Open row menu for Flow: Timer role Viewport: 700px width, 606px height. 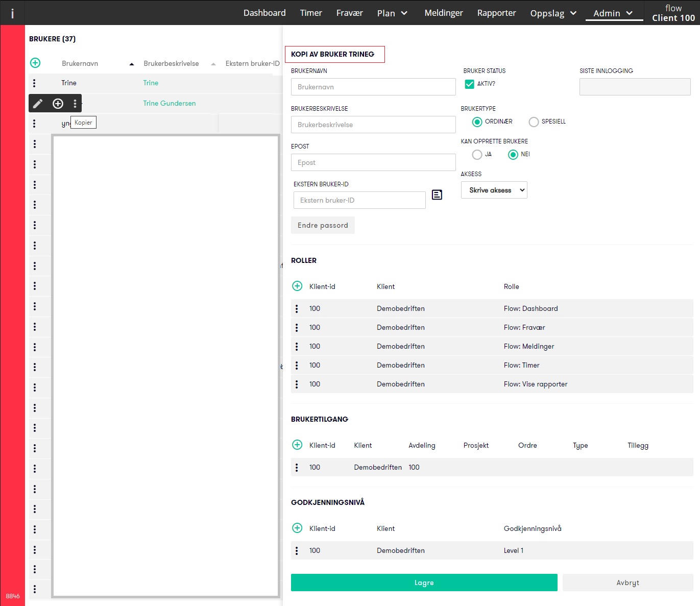(297, 365)
